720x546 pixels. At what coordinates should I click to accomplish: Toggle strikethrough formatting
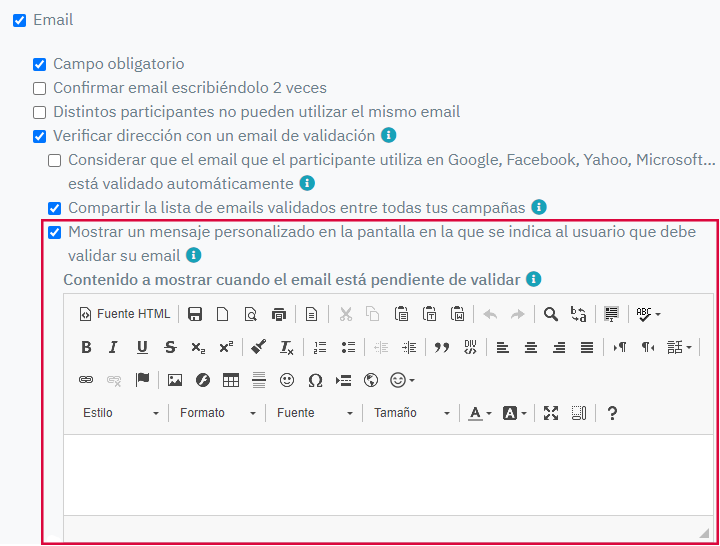(x=170, y=347)
